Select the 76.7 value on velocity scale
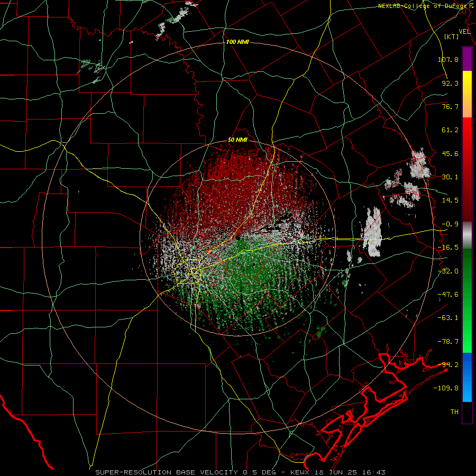This screenshot has height=476, width=476. pos(450,106)
